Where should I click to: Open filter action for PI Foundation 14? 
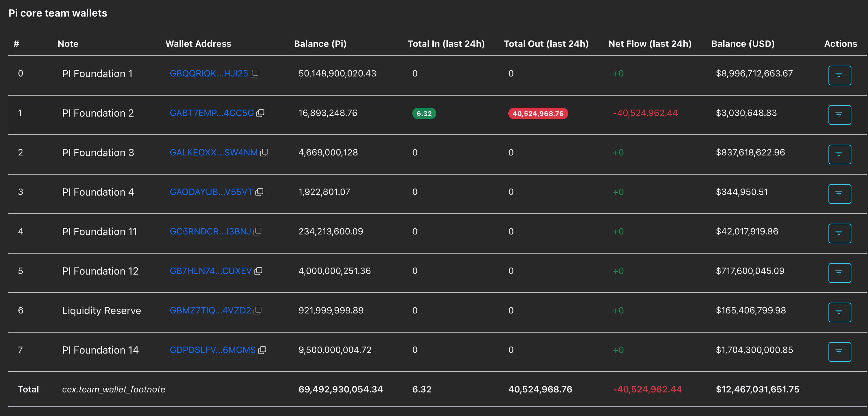coord(839,352)
